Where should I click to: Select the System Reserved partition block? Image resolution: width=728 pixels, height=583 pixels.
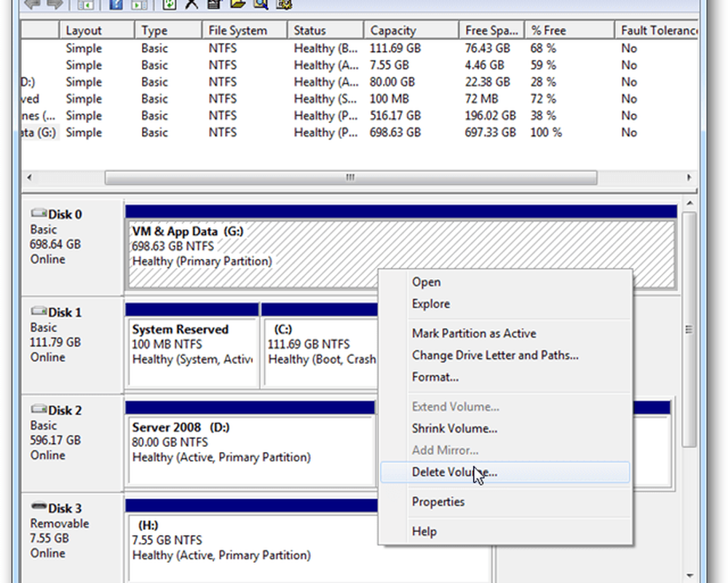pyautogui.click(x=192, y=352)
